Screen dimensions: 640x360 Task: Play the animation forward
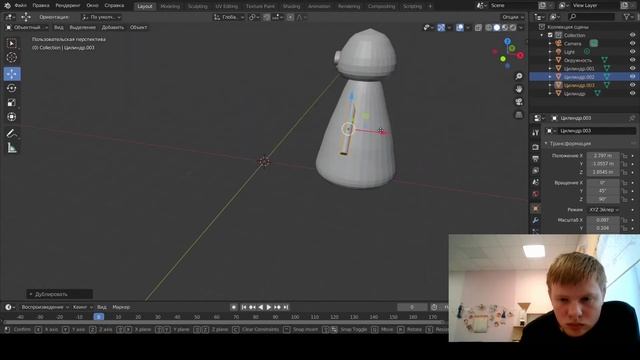(269, 307)
